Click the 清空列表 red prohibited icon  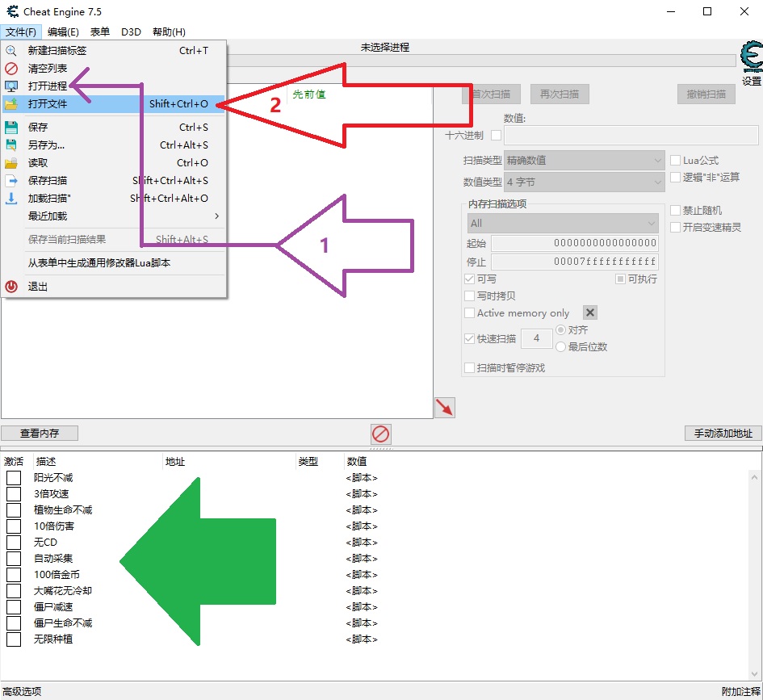point(11,69)
